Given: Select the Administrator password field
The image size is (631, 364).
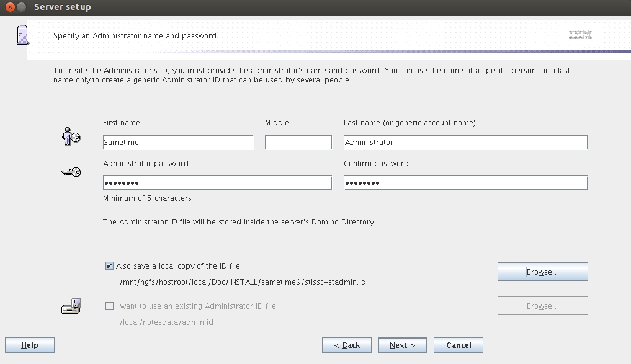Looking at the screenshot, I should pyautogui.click(x=217, y=183).
